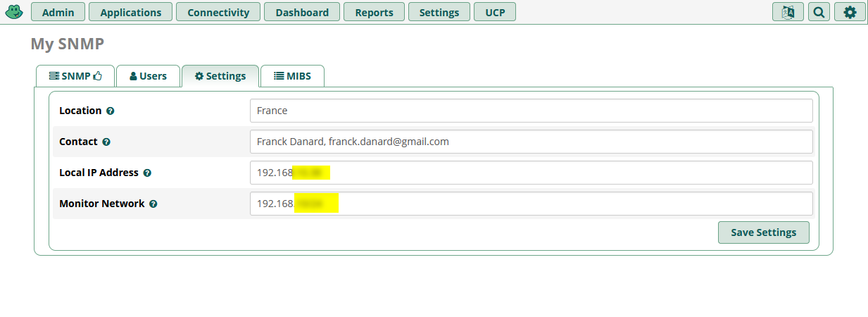Open the gear settings icon top-right
This screenshot has height=317, width=868.
pos(850,12)
